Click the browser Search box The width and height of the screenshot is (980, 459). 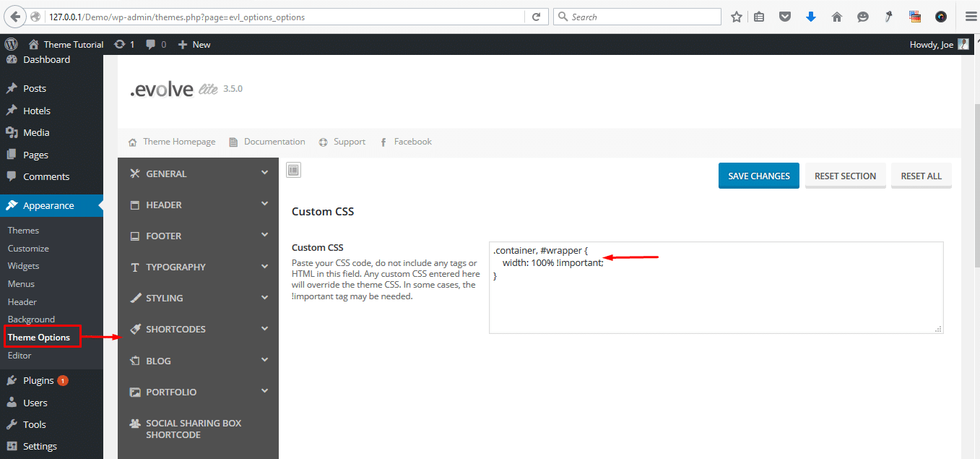coord(637,17)
